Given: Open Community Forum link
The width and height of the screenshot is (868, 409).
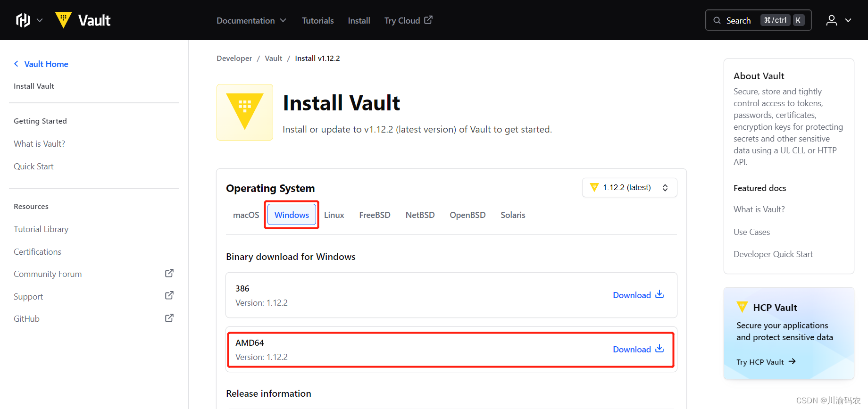Looking at the screenshot, I should pyautogui.click(x=48, y=274).
